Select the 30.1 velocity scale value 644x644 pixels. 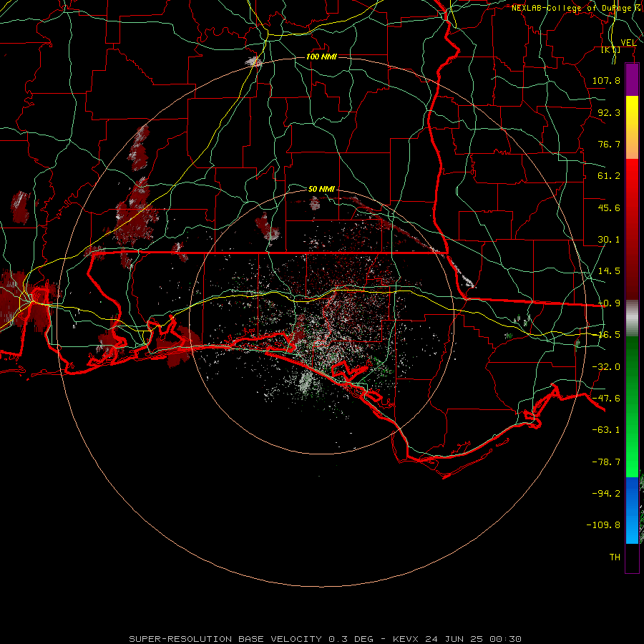(609, 240)
